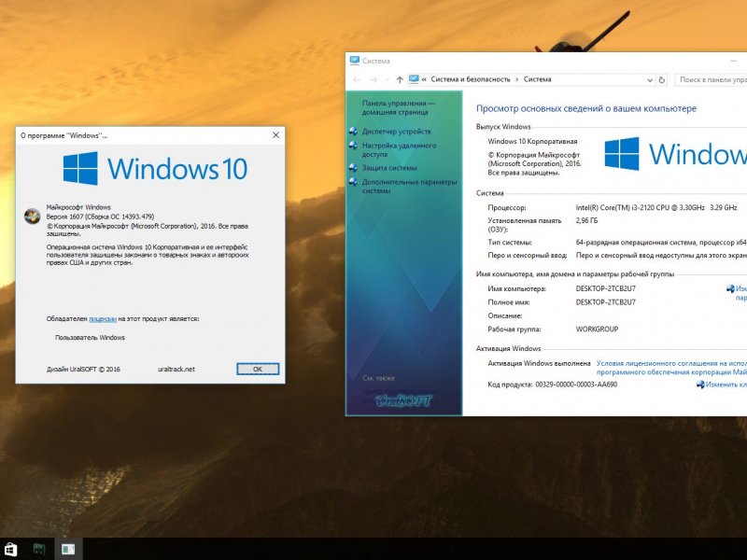Screen dimensions: 747x560
Task: Click the Windows logo in Система window
Action: coord(622,154)
